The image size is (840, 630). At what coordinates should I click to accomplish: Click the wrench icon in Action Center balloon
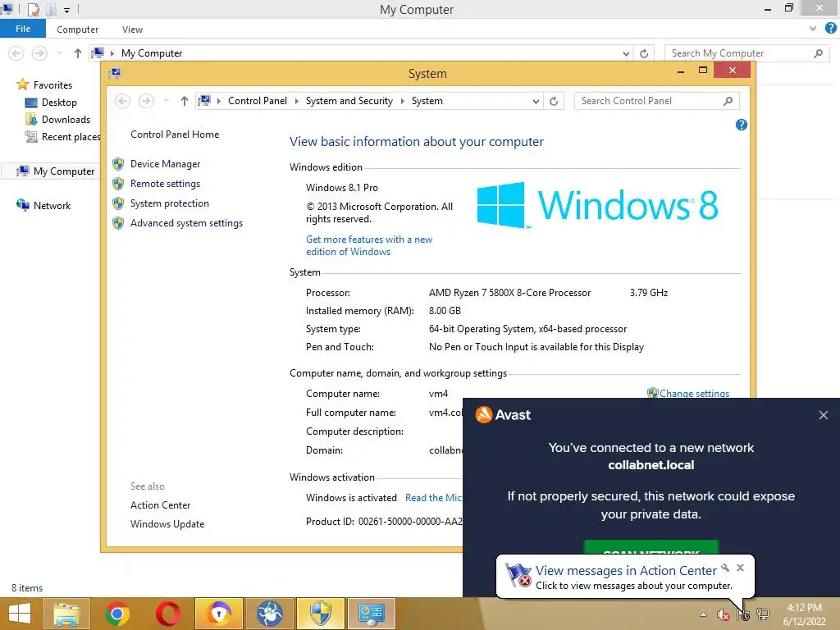click(x=725, y=568)
